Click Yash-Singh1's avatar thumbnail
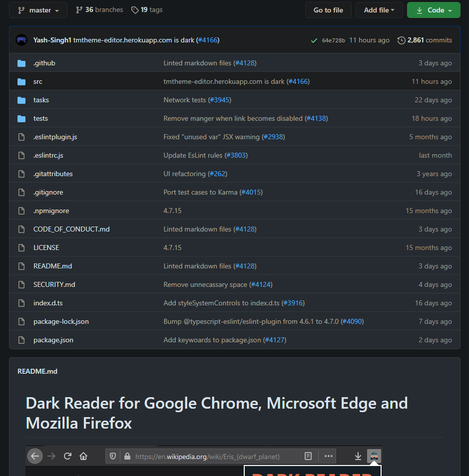469x476 pixels. point(20,40)
